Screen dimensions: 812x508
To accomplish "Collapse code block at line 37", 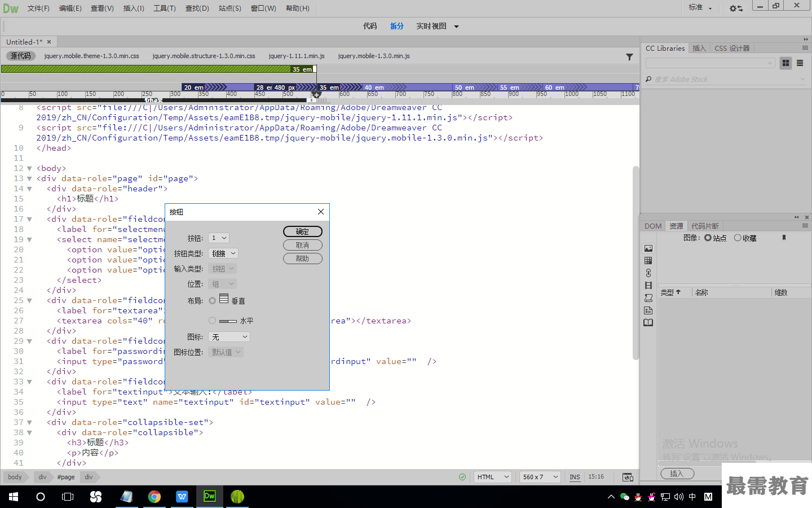I will click(x=29, y=422).
